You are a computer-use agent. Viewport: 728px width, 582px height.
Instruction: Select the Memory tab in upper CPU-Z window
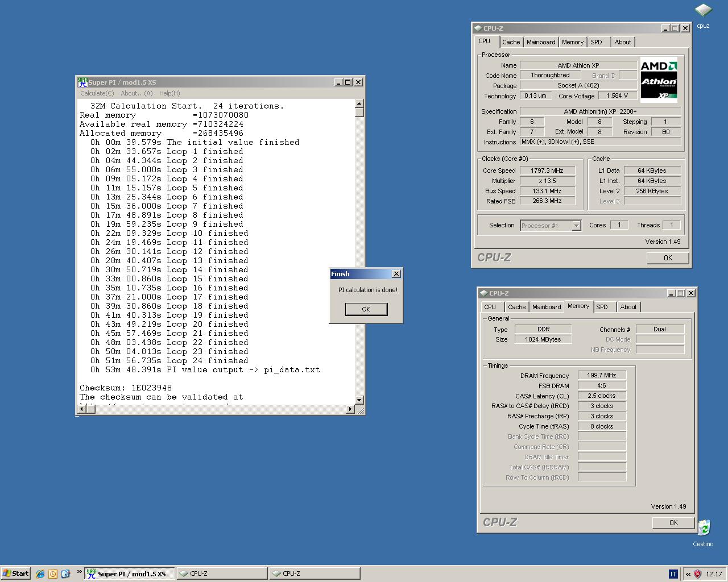pos(573,42)
